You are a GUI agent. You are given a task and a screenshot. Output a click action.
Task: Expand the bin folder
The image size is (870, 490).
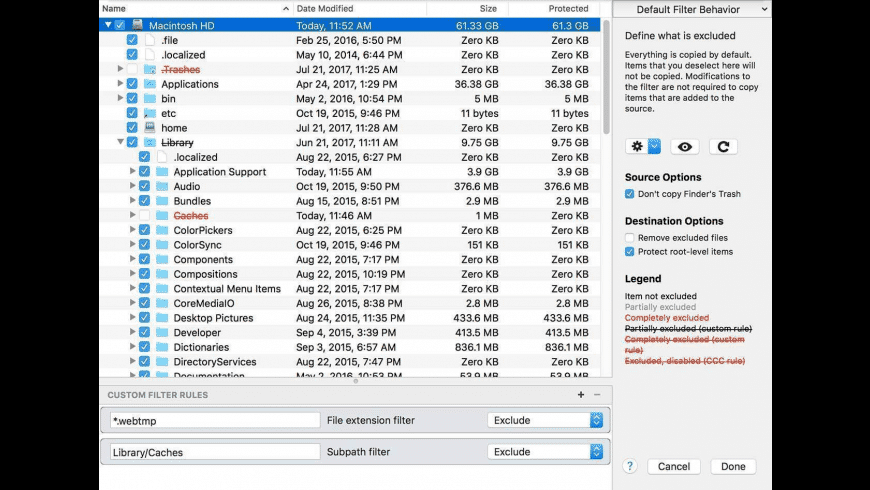pyautogui.click(x=120, y=98)
